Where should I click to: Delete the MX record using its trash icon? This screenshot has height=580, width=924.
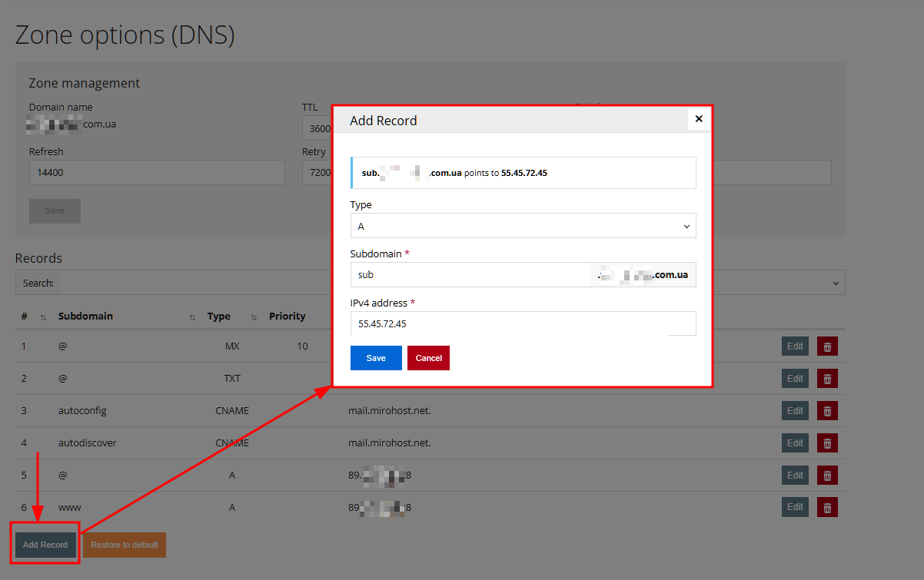click(827, 346)
